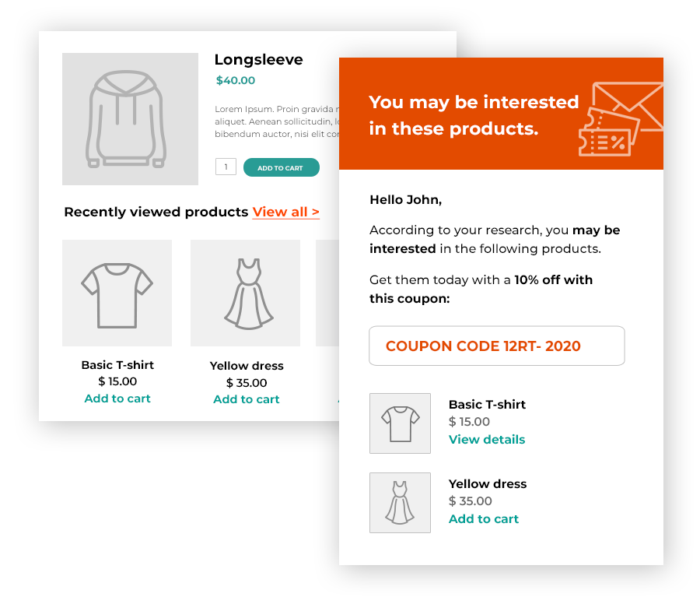This screenshot has height=604, width=700.
Task: Select the You may be interested banner text
Action: [474, 115]
